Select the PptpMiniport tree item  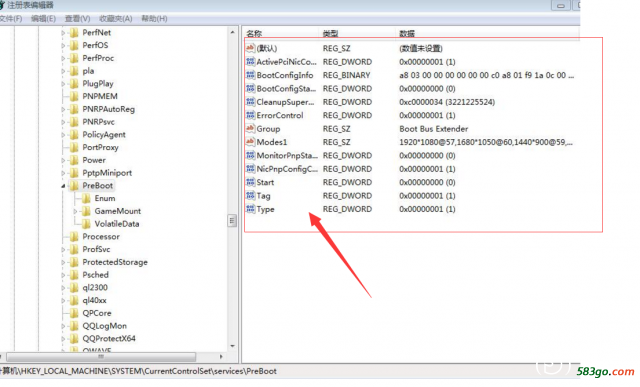(x=107, y=173)
